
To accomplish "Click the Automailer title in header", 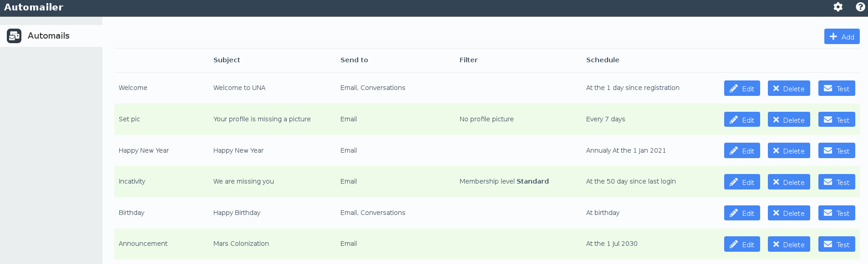I will (34, 7).
